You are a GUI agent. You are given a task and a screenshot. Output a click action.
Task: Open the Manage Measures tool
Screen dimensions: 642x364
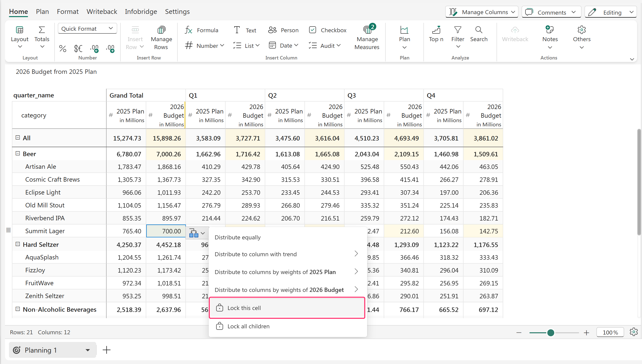[x=367, y=37]
